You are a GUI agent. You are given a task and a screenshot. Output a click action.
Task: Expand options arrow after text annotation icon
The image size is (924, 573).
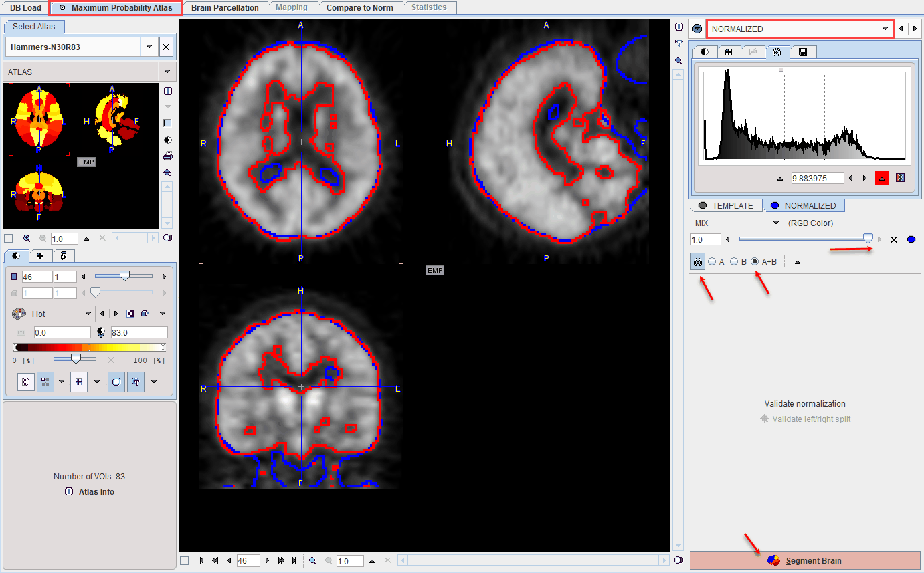[x=153, y=382]
